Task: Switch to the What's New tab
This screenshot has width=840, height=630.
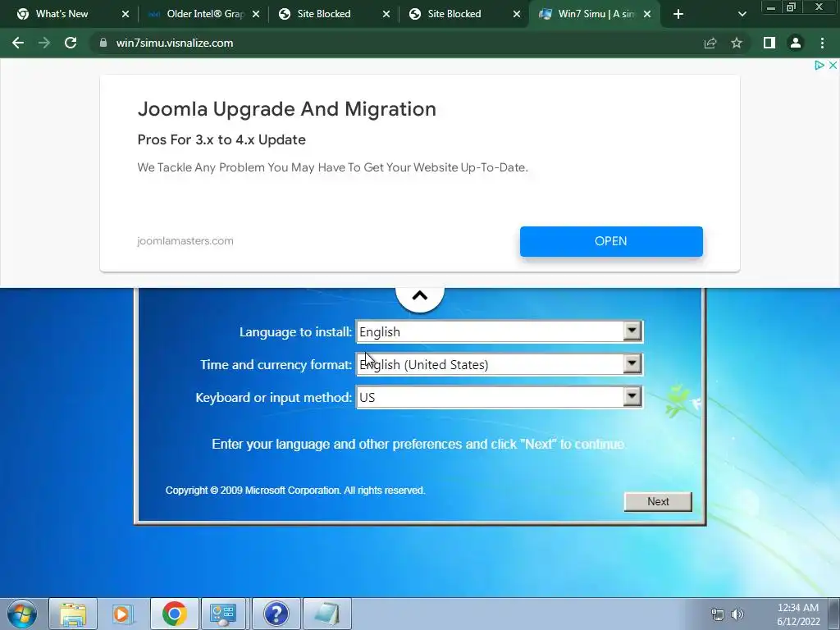Action: pos(62,14)
